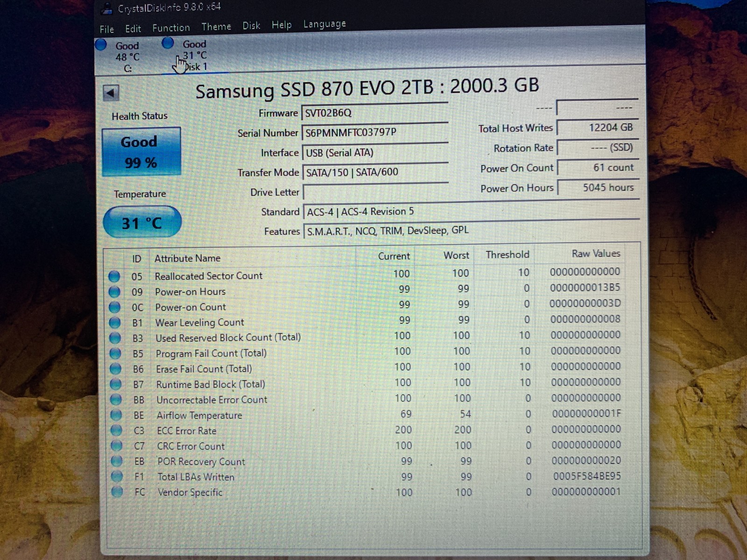The height and width of the screenshot is (560, 747).
Task: Open the Help menu
Action: (282, 25)
